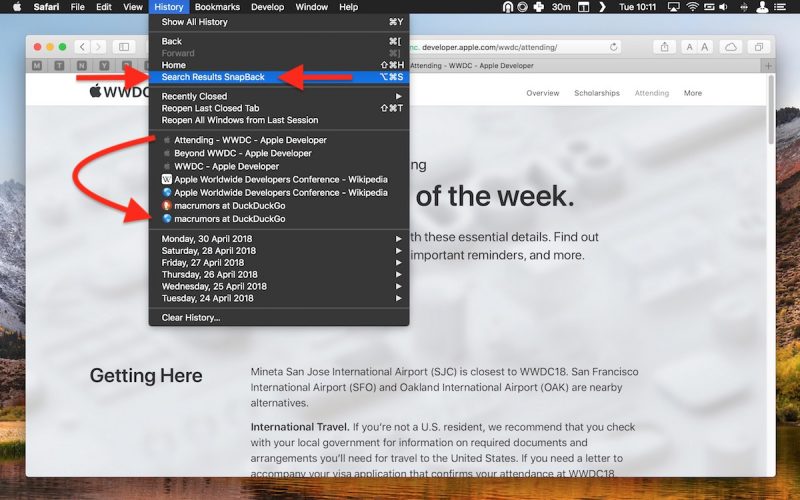Expand Recently Closed submenu
Viewport: 800px width, 500px height.
279,96
